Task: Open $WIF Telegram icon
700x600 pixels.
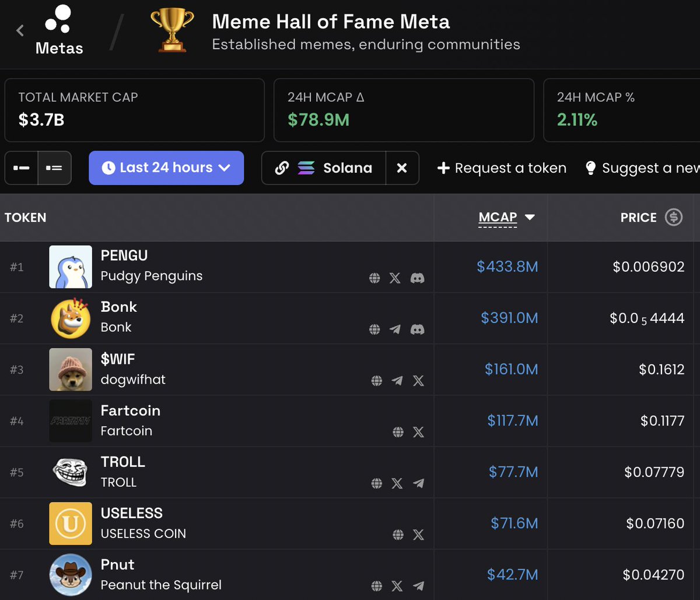Action: (x=397, y=381)
